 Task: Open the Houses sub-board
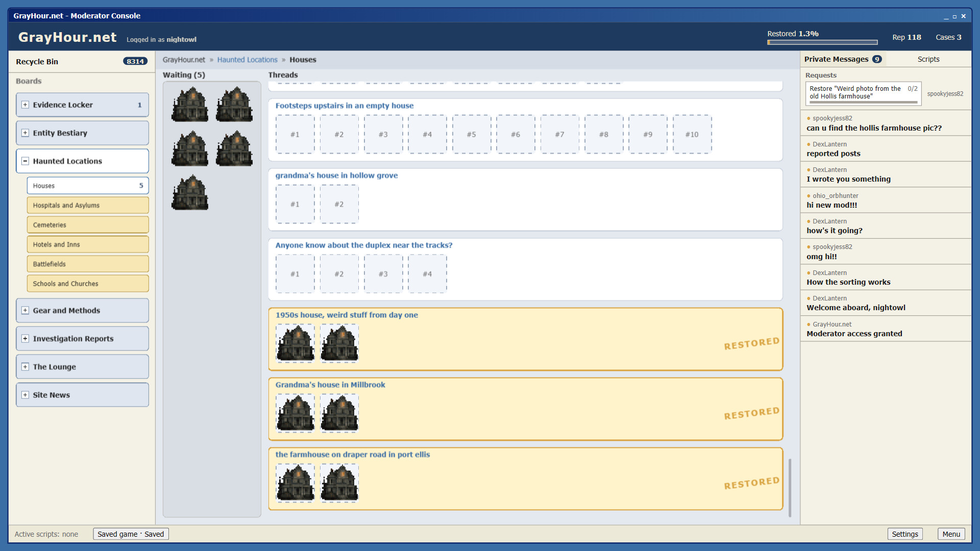point(88,186)
